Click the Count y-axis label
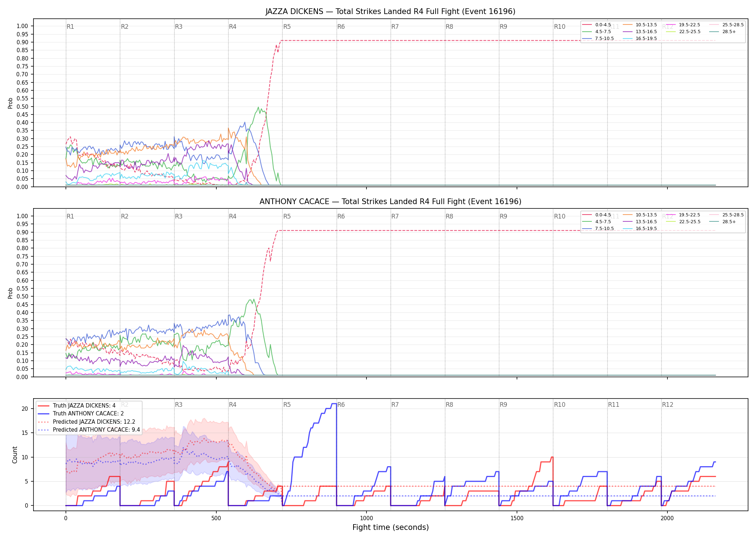 15,455
